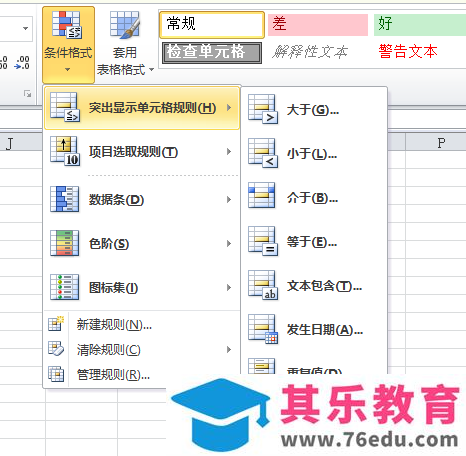This screenshot has width=466, height=456.
Task: Click the 发生日期 calendar icon
Action: pyautogui.click(x=263, y=329)
